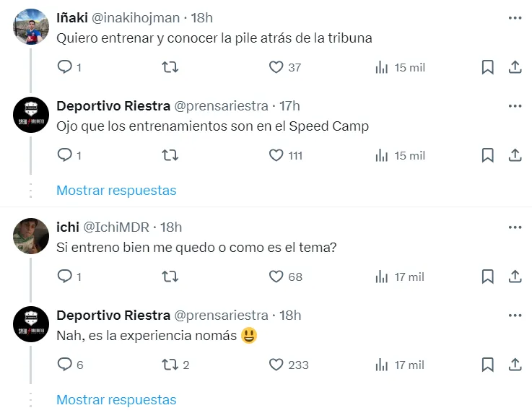This screenshot has height=413, width=532.
Task: Like the Speed Camp tweet by Deportivo Riestra
Action: pos(276,155)
